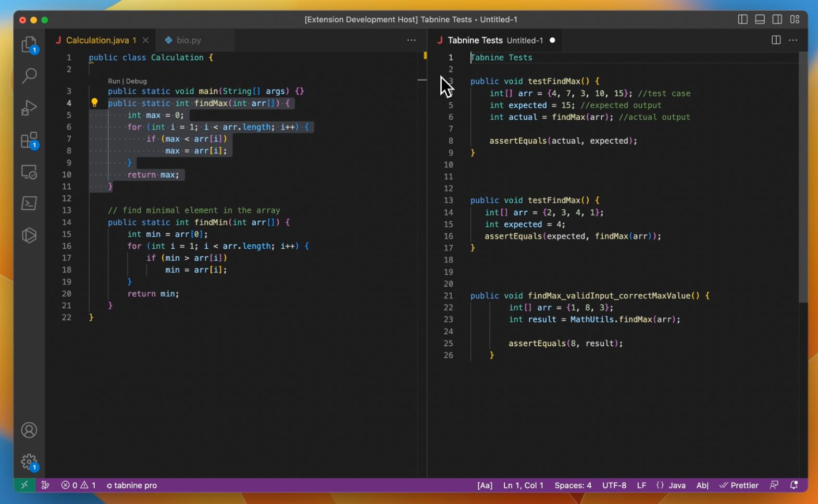Click the yellow warning marker in left editor's overview ruler
The height and width of the screenshot is (504, 818).
pos(425,55)
